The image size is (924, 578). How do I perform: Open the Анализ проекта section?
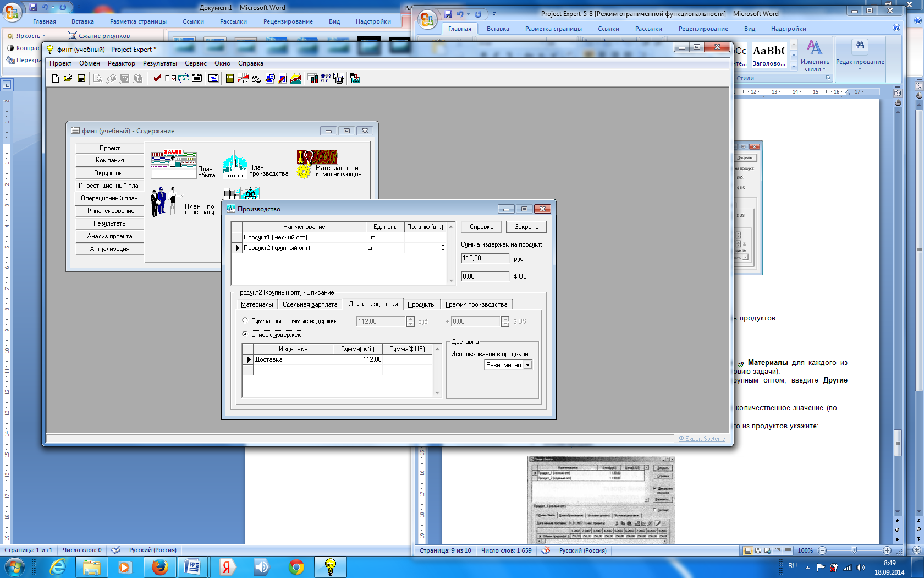point(110,236)
